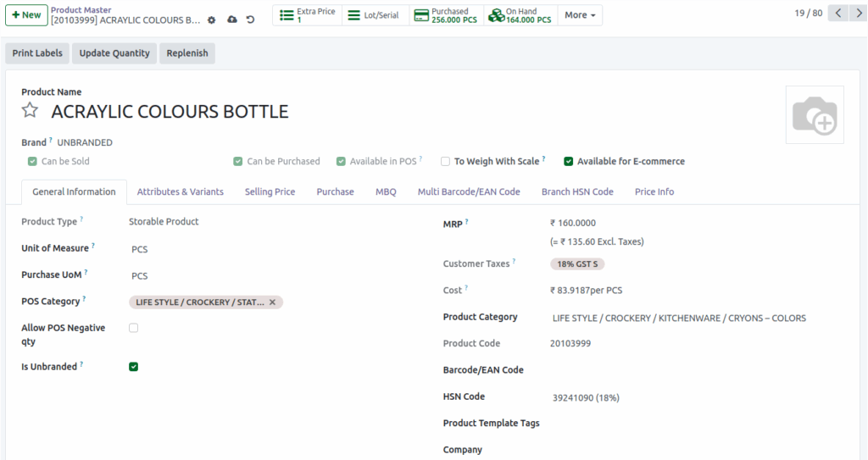Image resolution: width=868 pixels, height=460 pixels.
Task: Open the Purchased 256.000 PCS stat
Action: tap(447, 15)
